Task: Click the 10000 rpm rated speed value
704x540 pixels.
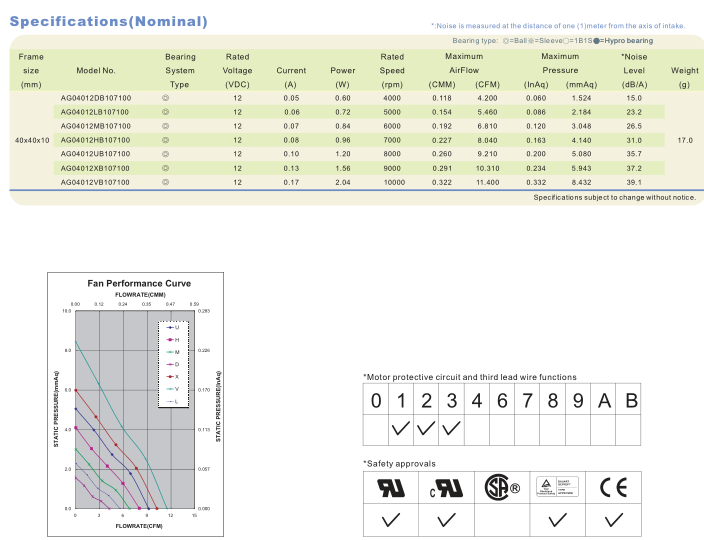Action: pos(394,182)
